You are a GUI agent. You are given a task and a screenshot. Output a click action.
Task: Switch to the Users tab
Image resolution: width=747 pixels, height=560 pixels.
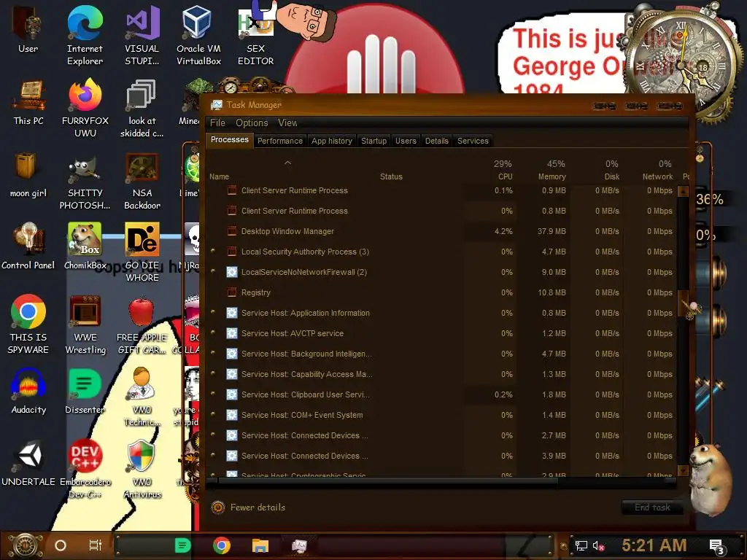pyautogui.click(x=406, y=141)
